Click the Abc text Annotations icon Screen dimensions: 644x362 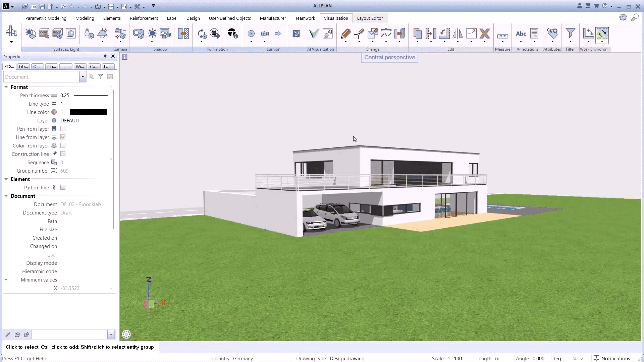tap(521, 33)
